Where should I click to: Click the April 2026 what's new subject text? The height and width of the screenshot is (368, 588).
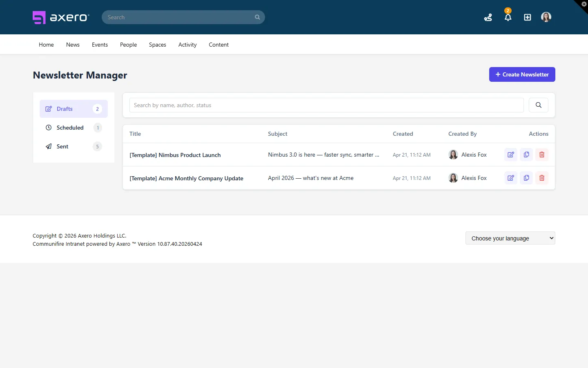click(311, 178)
